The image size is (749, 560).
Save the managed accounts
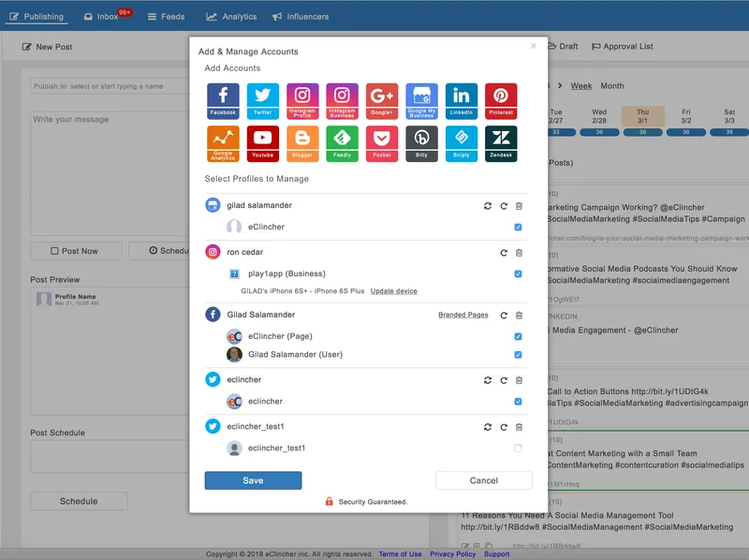click(253, 480)
